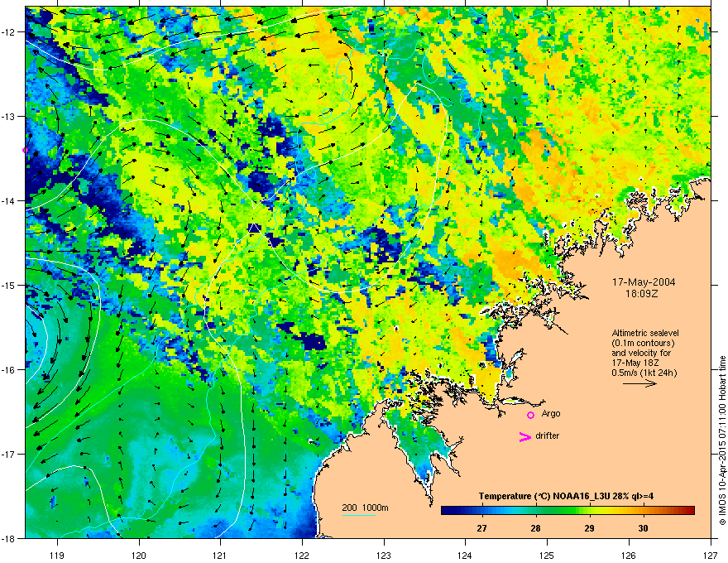728x563 pixels.
Task: Click the 29 tick label on color bar
Action: pyautogui.click(x=589, y=528)
